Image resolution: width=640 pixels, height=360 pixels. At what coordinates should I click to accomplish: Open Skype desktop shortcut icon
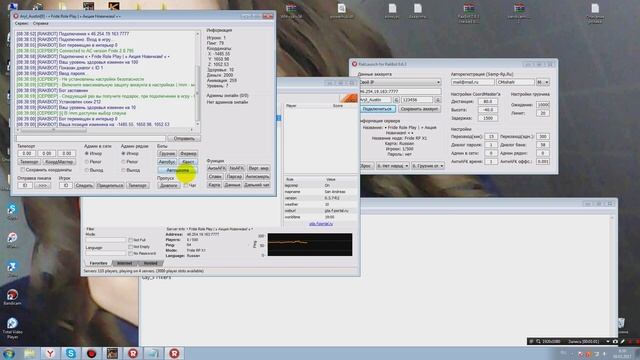click(12, 212)
